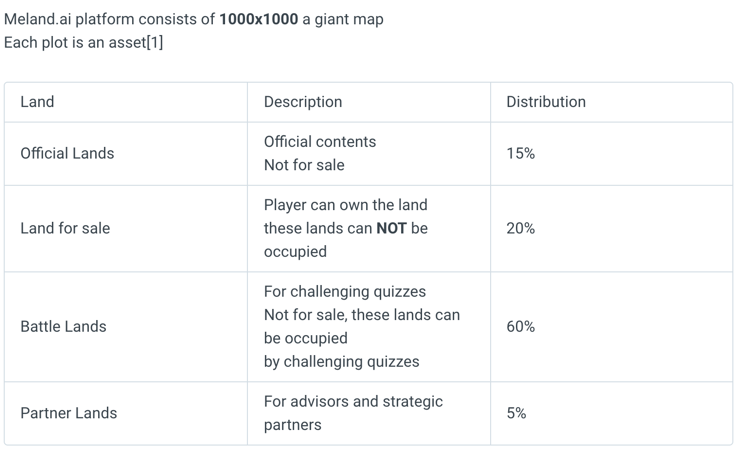
Task: Click the Land column header
Action: click(x=37, y=102)
